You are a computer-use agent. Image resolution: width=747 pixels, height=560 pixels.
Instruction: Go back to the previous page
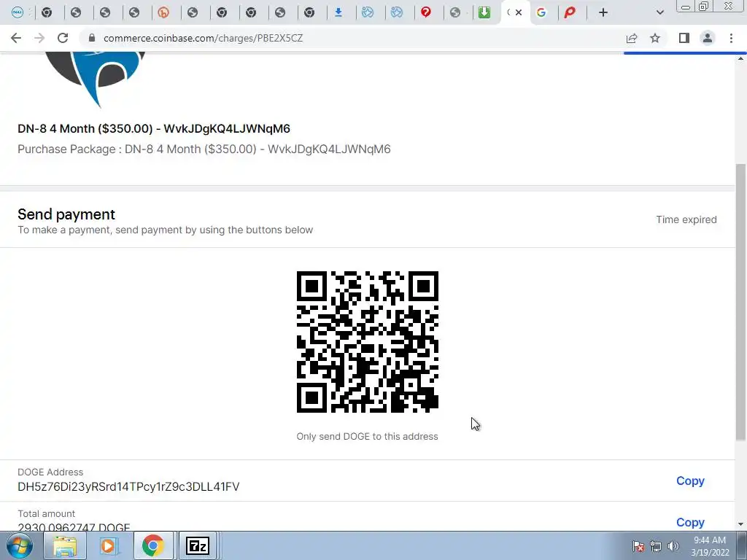(x=16, y=38)
